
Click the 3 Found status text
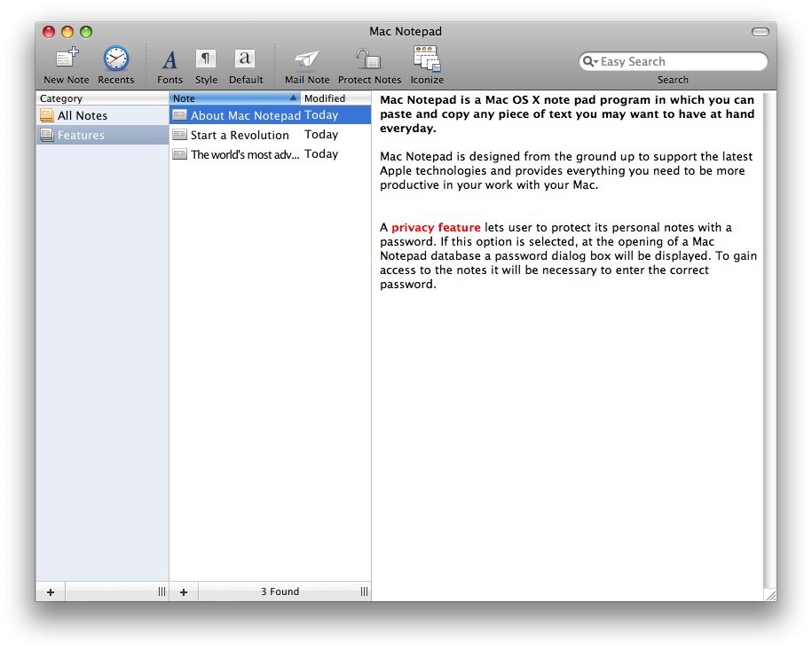pyautogui.click(x=280, y=591)
